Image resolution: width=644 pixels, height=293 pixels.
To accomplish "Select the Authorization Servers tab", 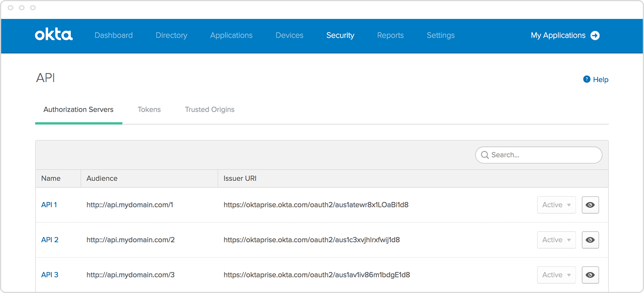I will coord(79,110).
